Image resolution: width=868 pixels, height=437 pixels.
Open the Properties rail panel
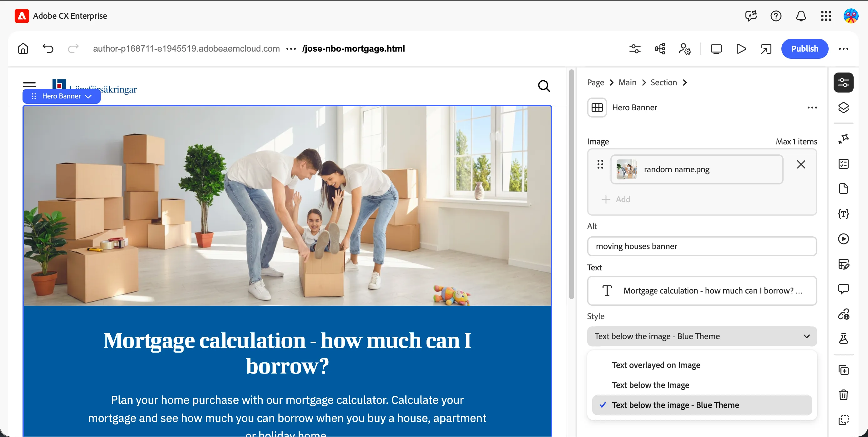tap(843, 83)
